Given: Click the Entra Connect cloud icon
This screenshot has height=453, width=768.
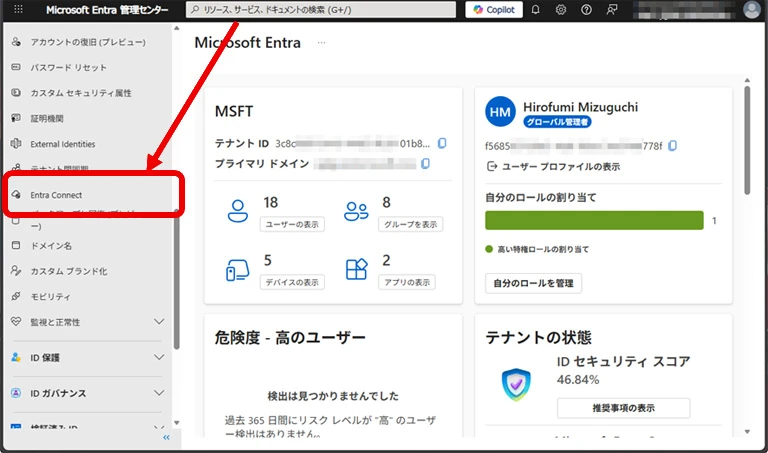Looking at the screenshot, I should point(16,194).
